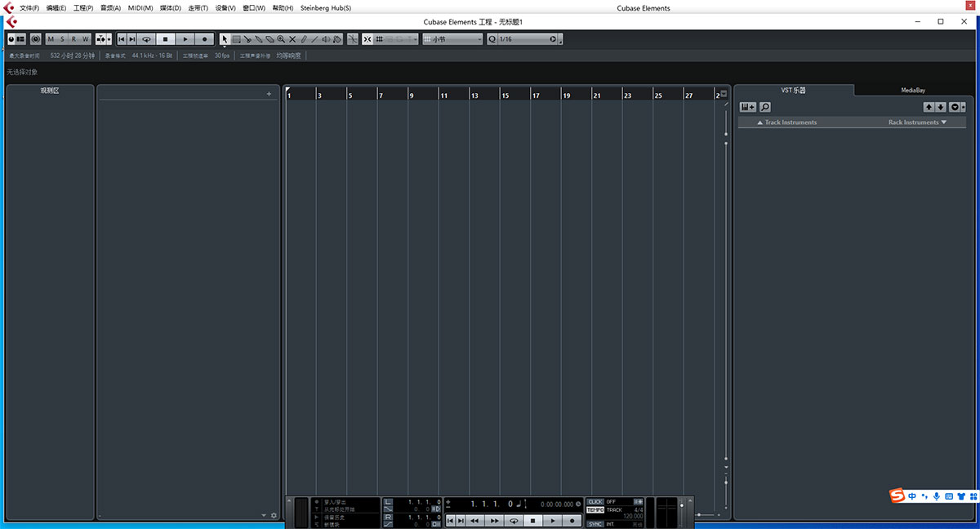Select the Split scissors tool
The image size is (980, 529).
click(x=247, y=38)
